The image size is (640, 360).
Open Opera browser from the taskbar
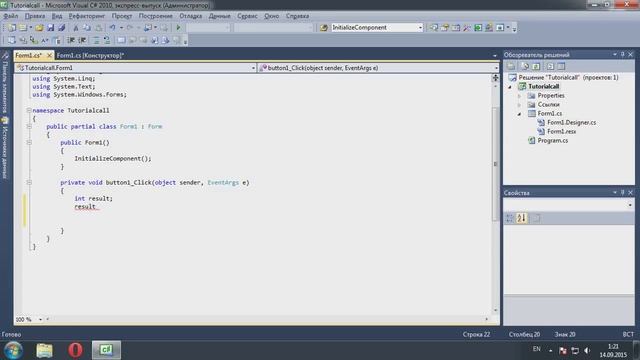click(75, 350)
